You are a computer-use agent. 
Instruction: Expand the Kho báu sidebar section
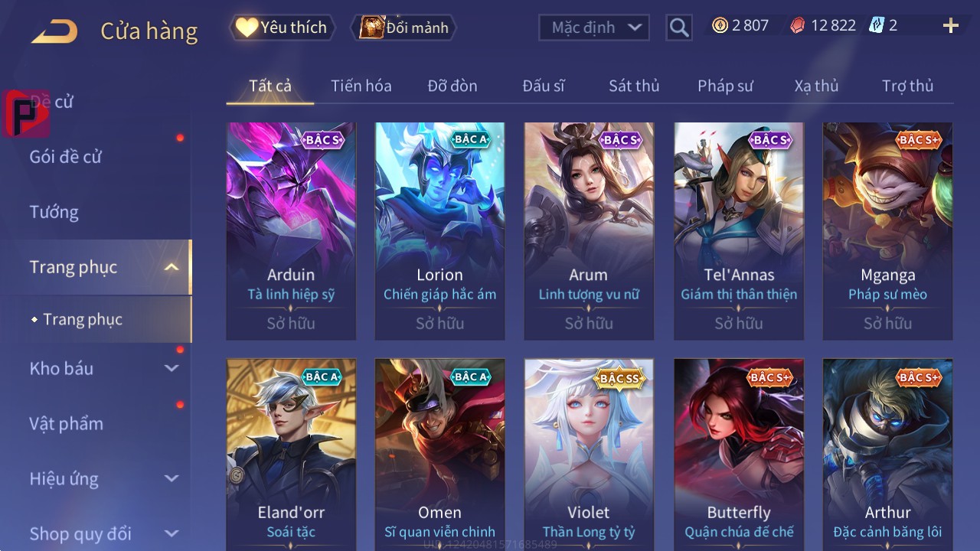pyautogui.click(x=171, y=368)
